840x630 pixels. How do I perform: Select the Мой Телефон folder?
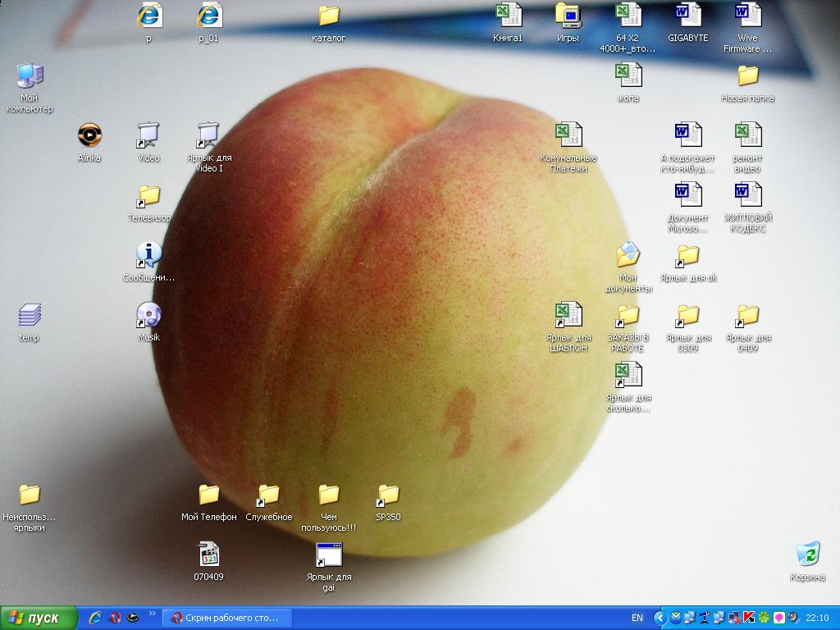click(208, 495)
